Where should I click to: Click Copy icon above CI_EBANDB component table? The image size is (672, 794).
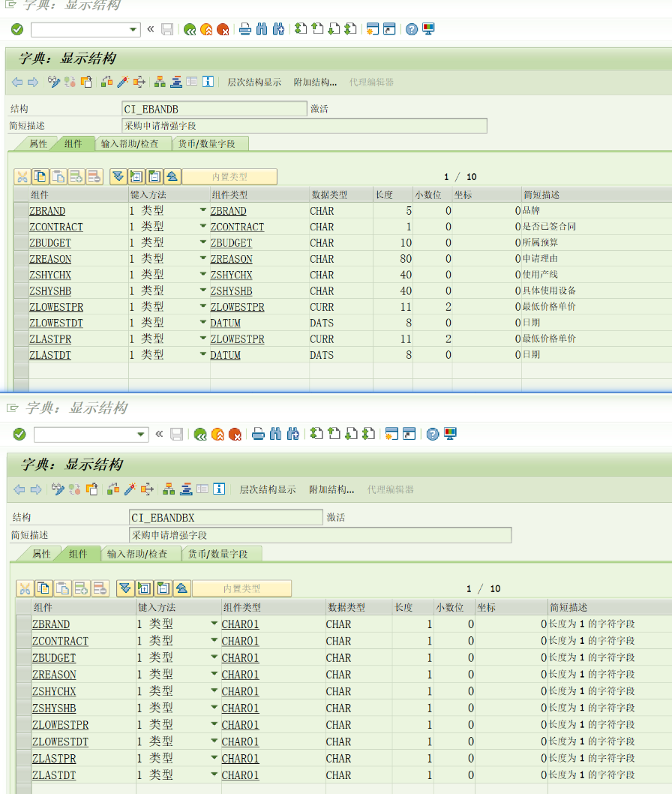[40, 176]
